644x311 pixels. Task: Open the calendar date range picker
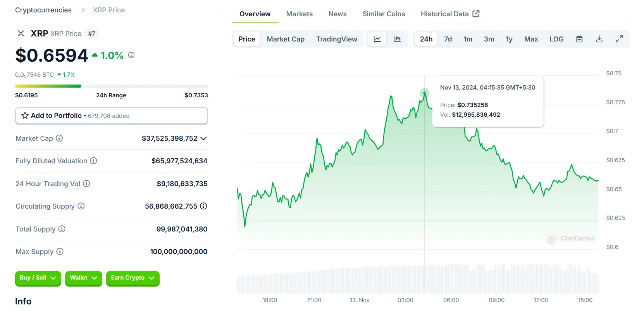point(579,39)
